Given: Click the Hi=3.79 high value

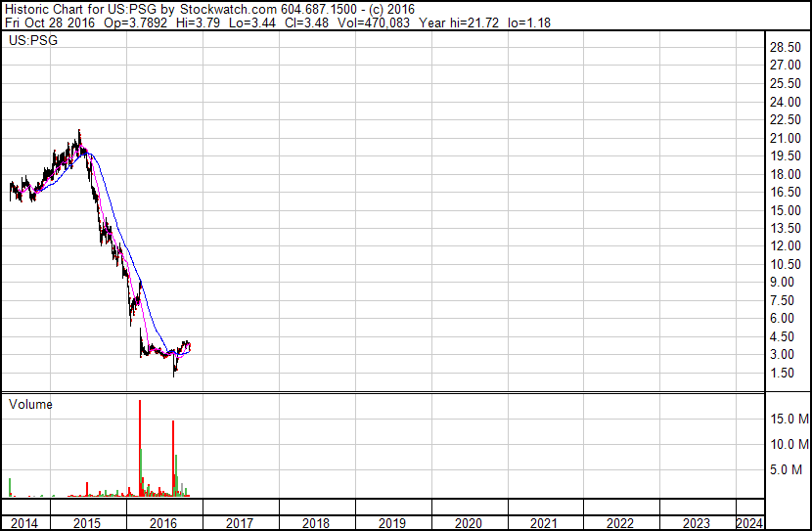Looking at the screenshot, I should pyautogui.click(x=199, y=22).
